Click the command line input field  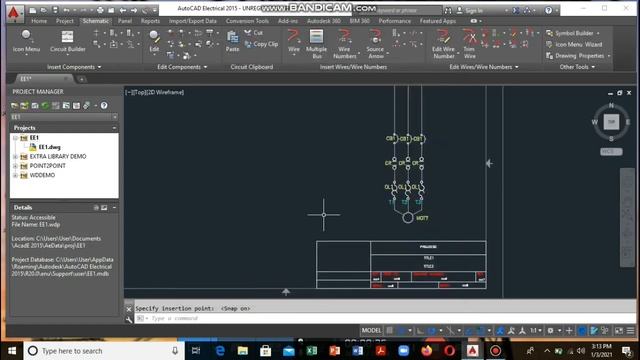(x=384, y=318)
